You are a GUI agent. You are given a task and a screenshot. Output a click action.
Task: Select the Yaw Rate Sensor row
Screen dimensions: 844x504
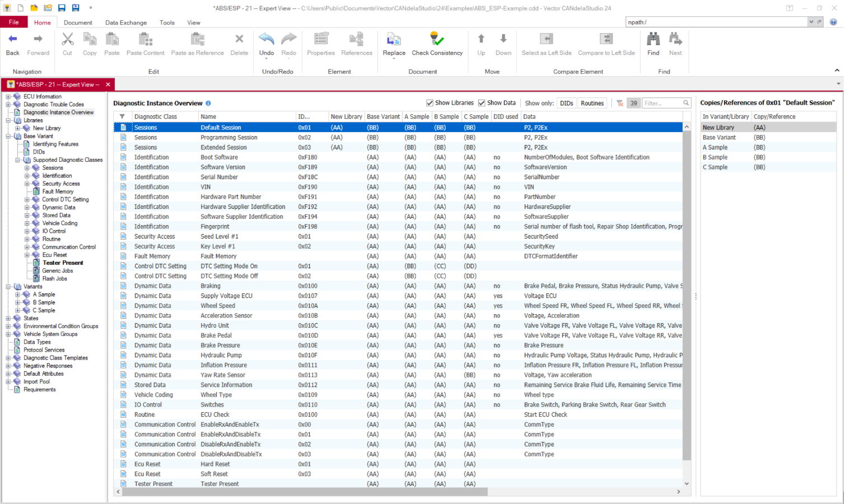click(x=398, y=375)
